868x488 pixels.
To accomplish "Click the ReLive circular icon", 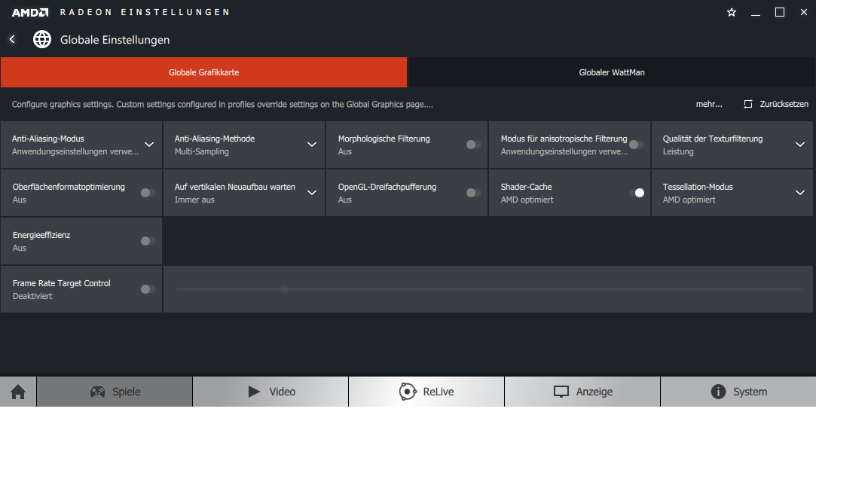I will tap(408, 392).
